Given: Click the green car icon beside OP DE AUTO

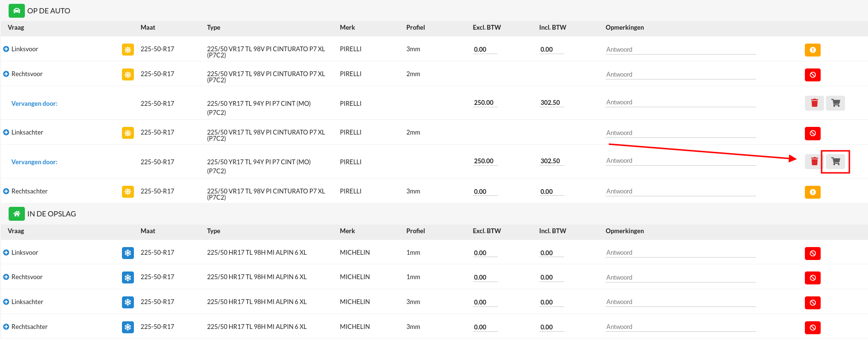Looking at the screenshot, I should click(x=17, y=11).
